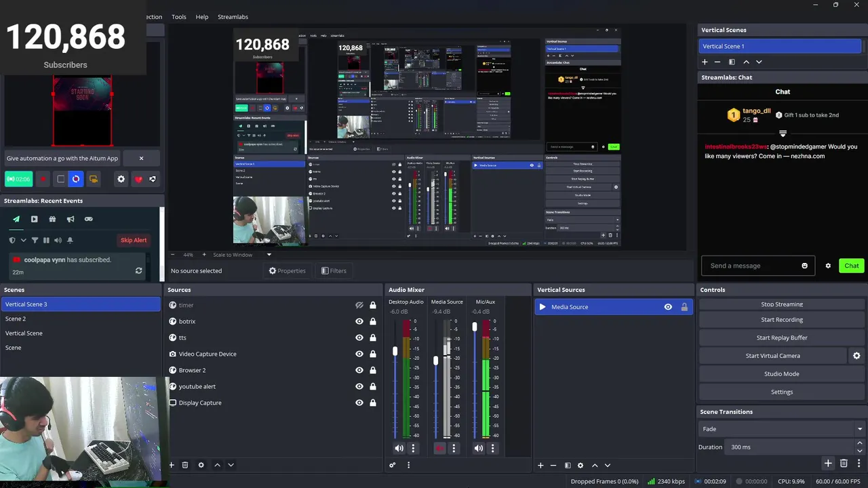Open settings gear in vertical canvas toolbar
The height and width of the screenshot is (488, 868).
pos(121,179)
